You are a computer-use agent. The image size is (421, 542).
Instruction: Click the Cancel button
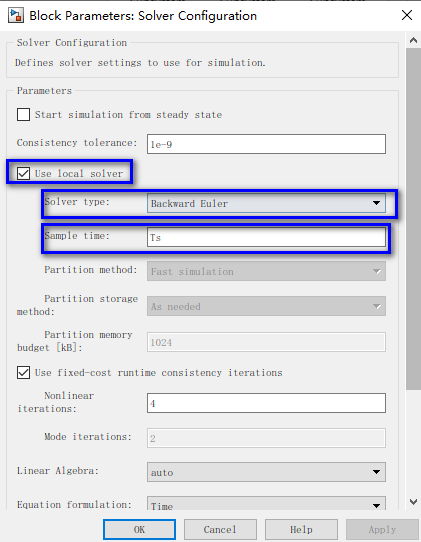tap(220, 529)
